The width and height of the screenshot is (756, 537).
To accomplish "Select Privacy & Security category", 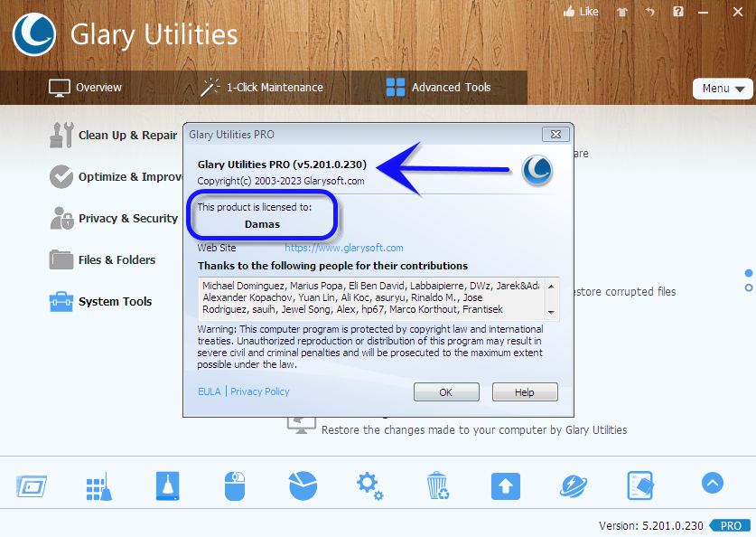I will pos(114,218).
